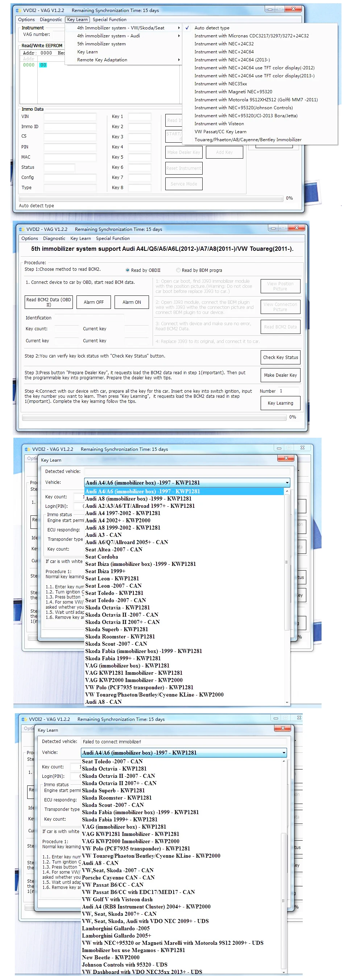This screenshot has height=980, width=348.
Task: Select 'Auto detect type' checked menu entry
Action: (x=212, y=28)
